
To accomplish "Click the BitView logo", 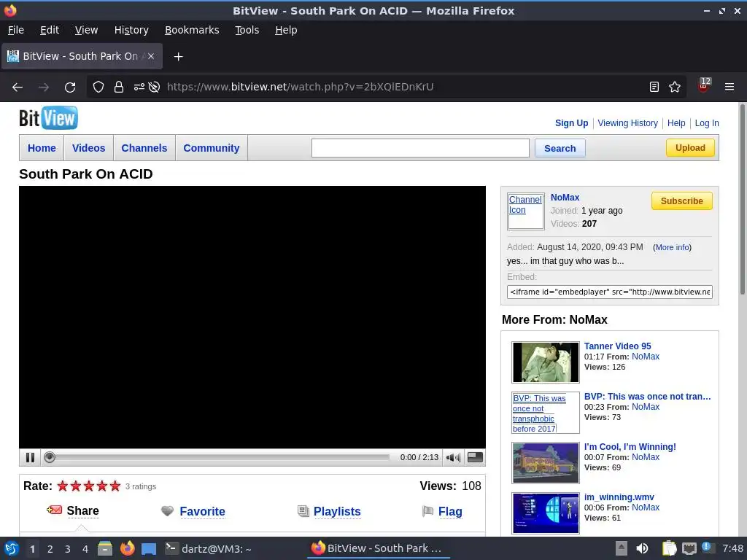I will (x=48, y=118).
